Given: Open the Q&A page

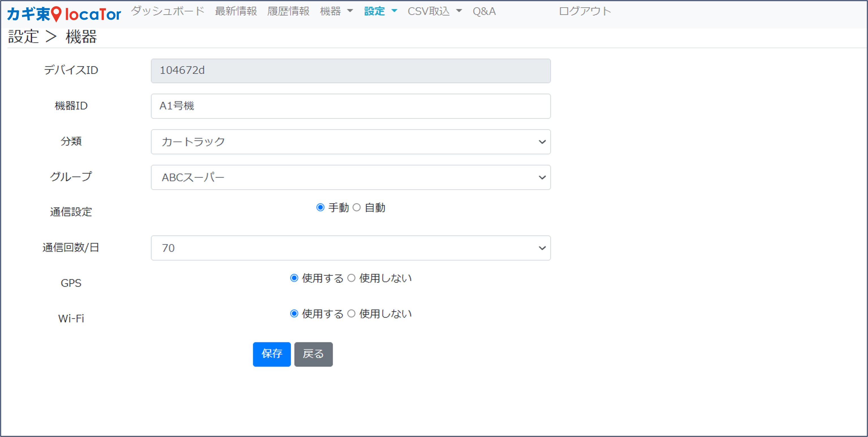Looking at the screenshot, I should point(484,11).
